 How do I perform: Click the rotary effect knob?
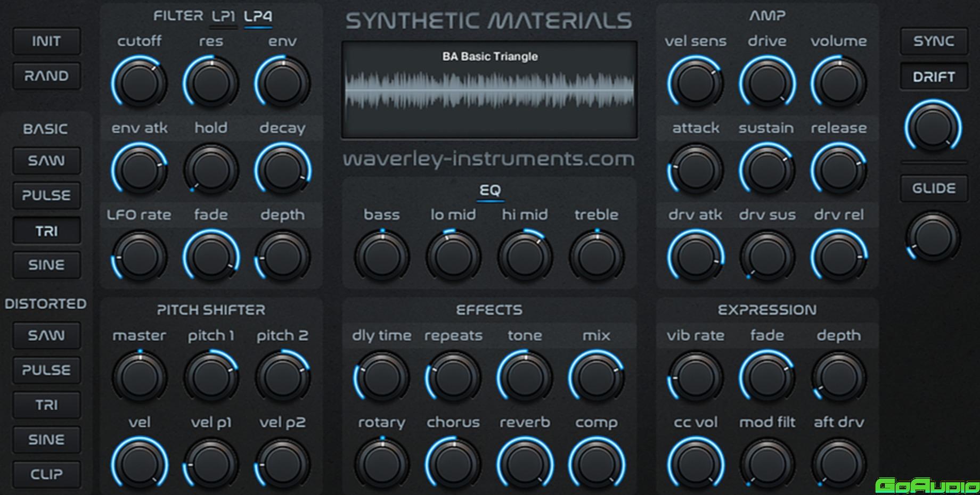click(382, 464)
